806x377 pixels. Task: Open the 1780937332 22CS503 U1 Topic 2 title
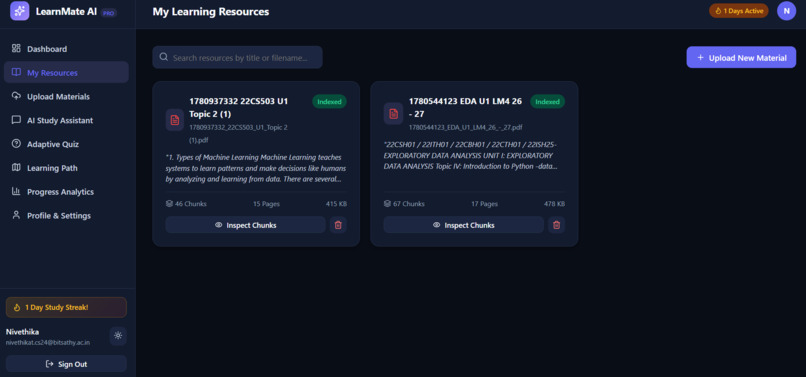coord(239,107)
